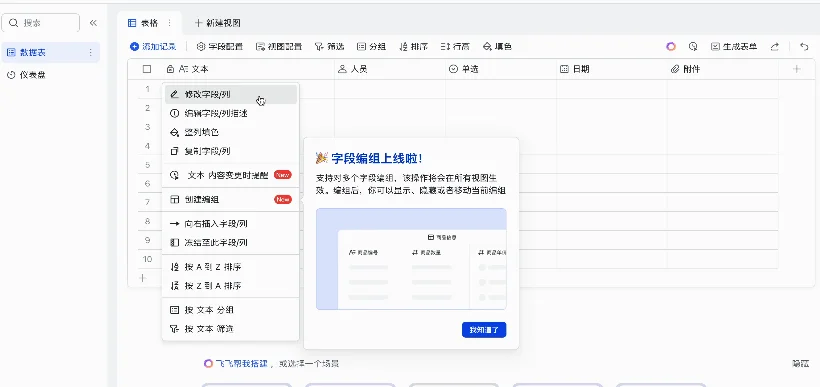
Task: Click row number 1
Action: 147,89
